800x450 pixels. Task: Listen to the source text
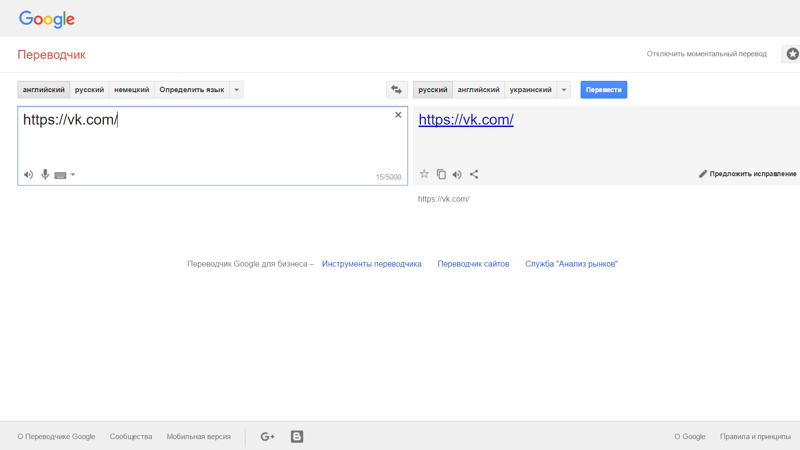(29, 174)
